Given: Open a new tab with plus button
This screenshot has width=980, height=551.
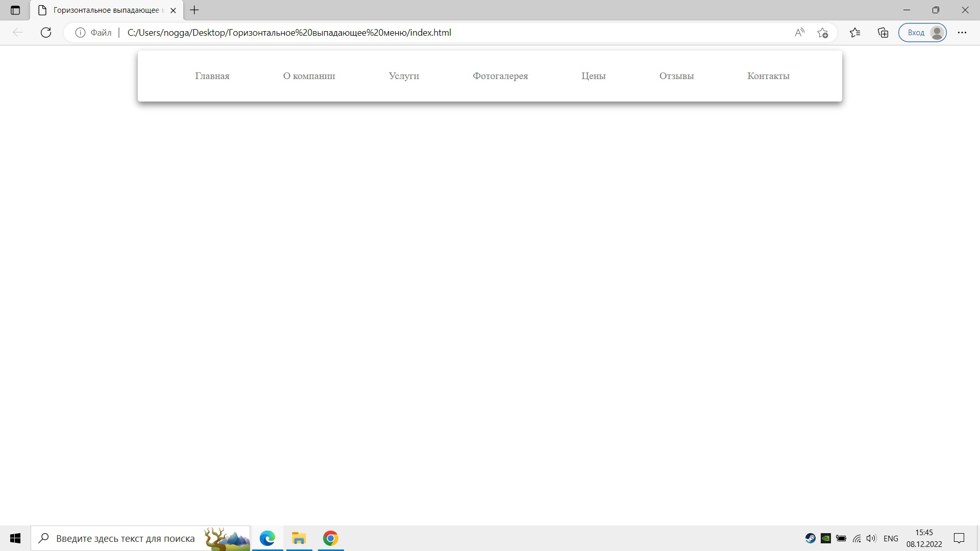Looking at the screenshot, I should 194,10.
